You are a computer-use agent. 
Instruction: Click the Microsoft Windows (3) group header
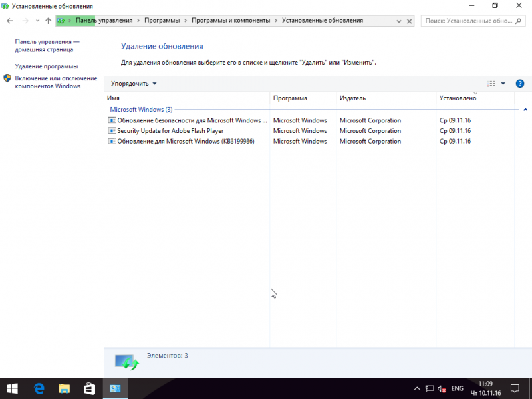(x=141, y=110)
